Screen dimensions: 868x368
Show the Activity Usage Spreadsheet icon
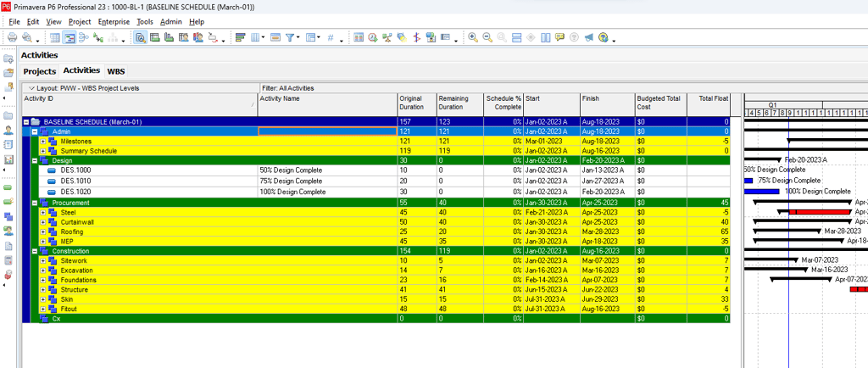(x=155, y=37)
